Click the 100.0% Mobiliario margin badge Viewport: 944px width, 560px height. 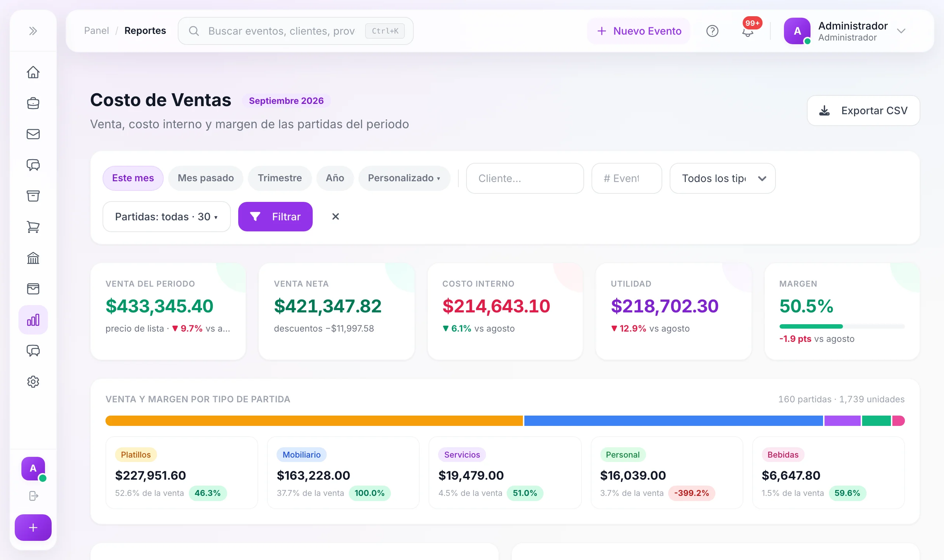(x=369, y=493)
